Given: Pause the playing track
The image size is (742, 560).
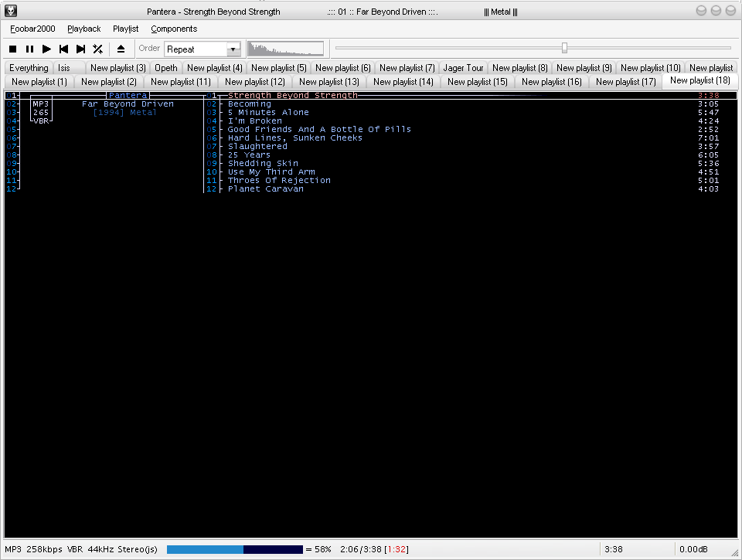Looking at the screenshot, I should (29, 49).
